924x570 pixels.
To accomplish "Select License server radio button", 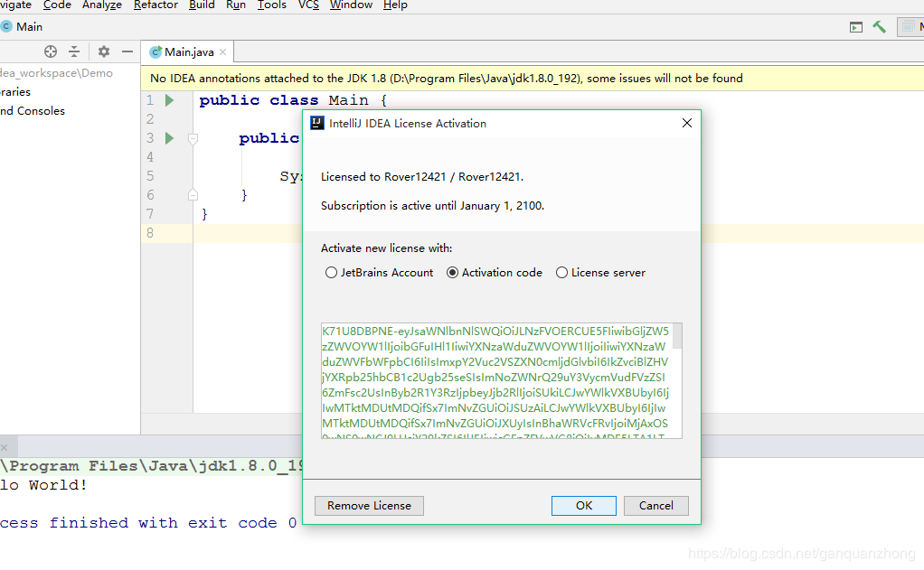I will click(x=561, y=273).
